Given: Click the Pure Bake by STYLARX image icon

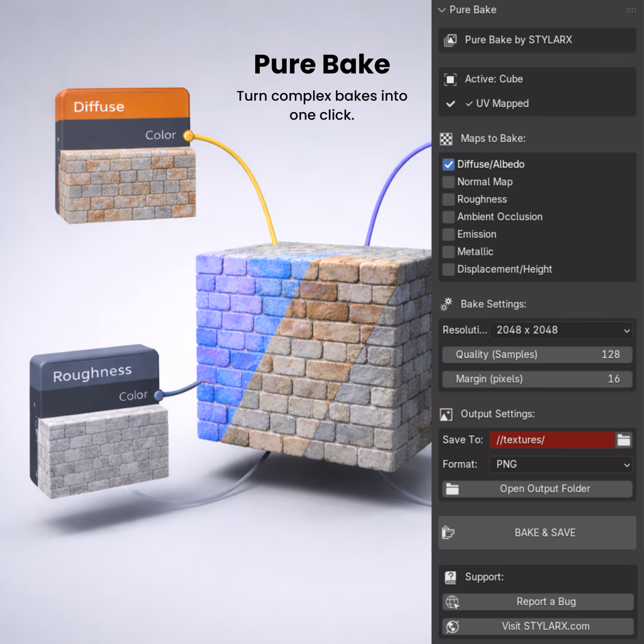Looking at the screenshot, I should tap(450, 40).
